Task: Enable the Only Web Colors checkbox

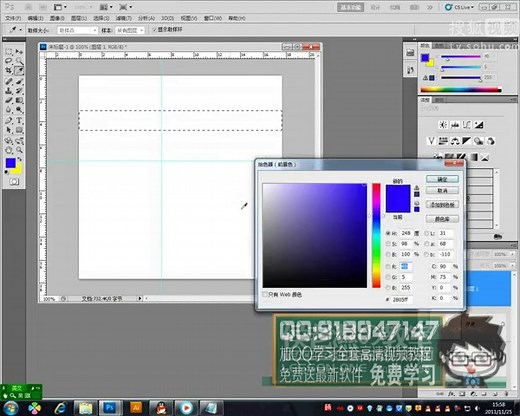Action: pyautogui.click(x=265, y=294)
